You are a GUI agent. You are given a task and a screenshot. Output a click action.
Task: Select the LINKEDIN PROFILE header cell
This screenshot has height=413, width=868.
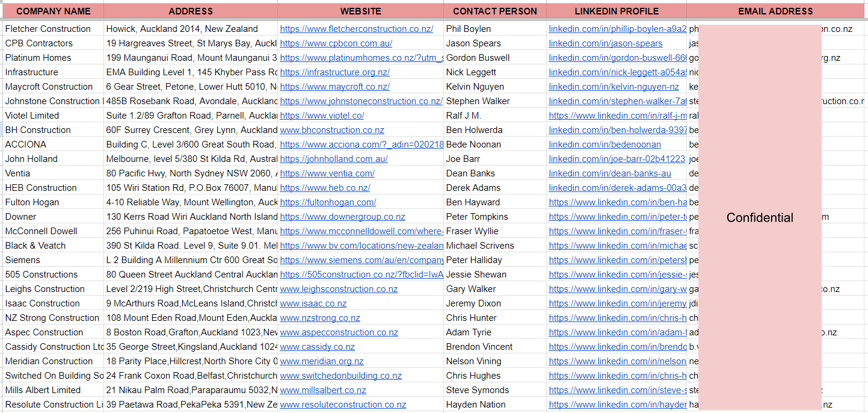(x=617, y=11)
